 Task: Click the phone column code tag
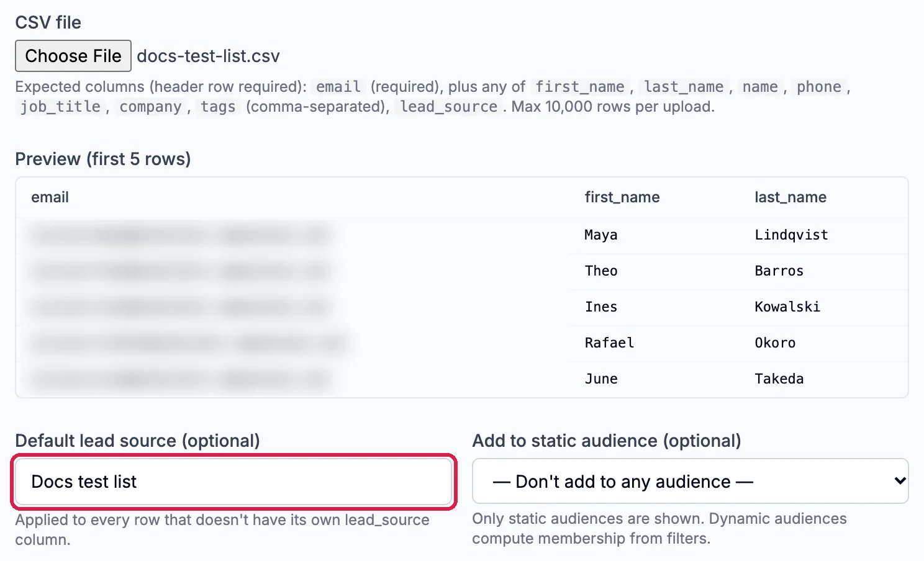[x=819, y=87]
